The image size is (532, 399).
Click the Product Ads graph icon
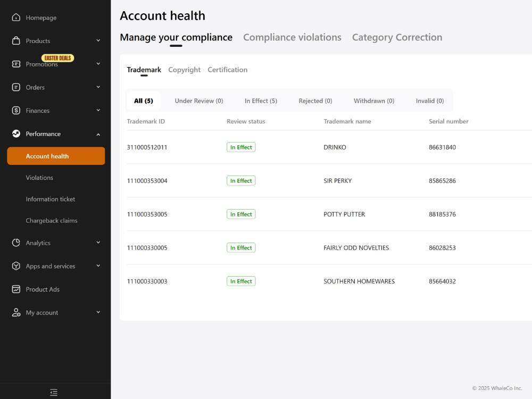pyautogui.click(x=16, y=289)
